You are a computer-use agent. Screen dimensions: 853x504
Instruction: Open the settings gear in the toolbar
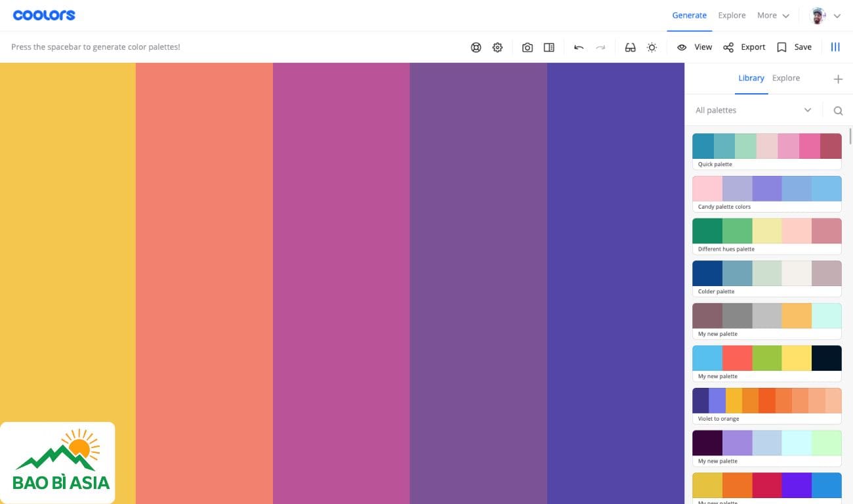point(497,47)
